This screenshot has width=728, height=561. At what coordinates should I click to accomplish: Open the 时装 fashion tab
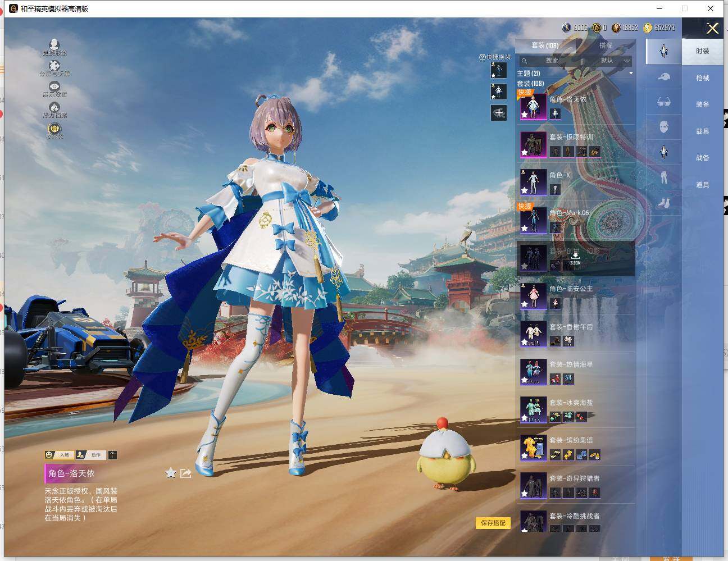[x=703, y=51]
